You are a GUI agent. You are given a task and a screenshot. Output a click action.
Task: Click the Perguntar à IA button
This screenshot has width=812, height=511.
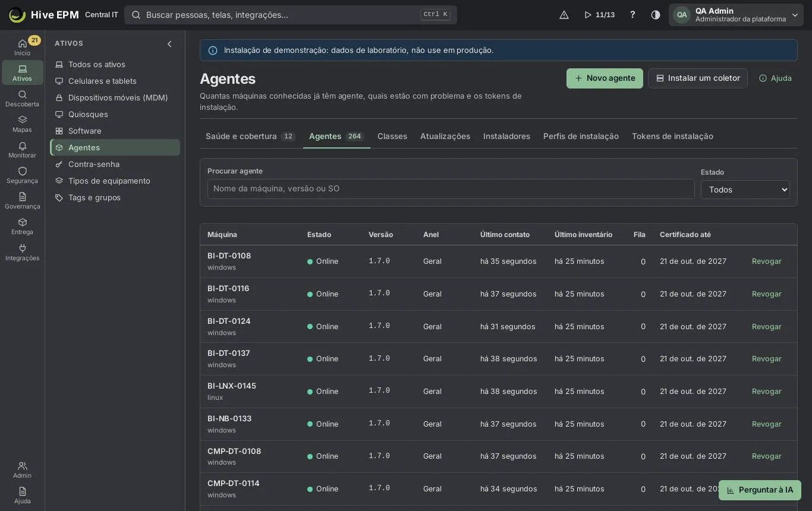[x=760, y=490]
